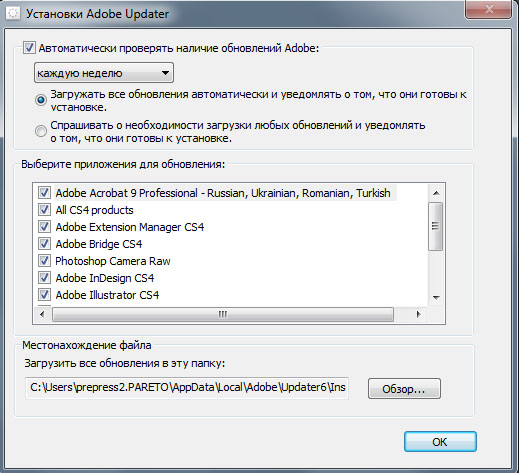519x473 pixels.
Task: Select the 'Спрашивать о необходимости загрузки' radio option
Action: pos(41,131)
